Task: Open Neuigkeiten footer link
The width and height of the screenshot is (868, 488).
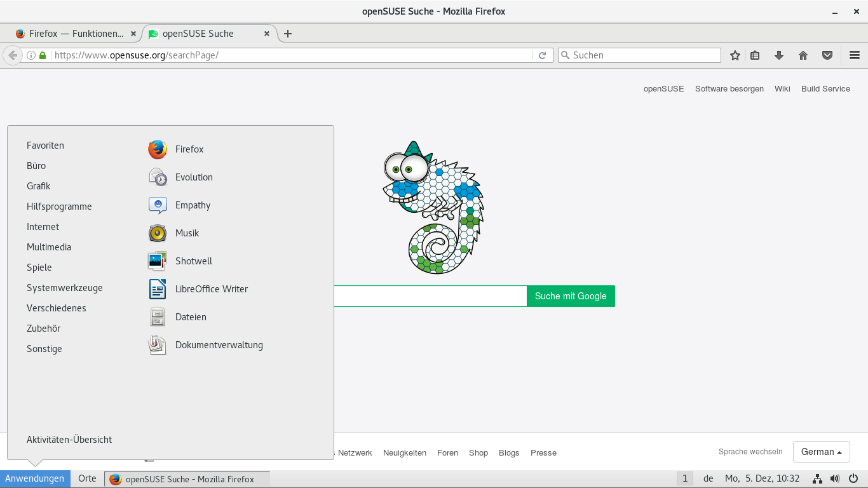Action: 405,453
